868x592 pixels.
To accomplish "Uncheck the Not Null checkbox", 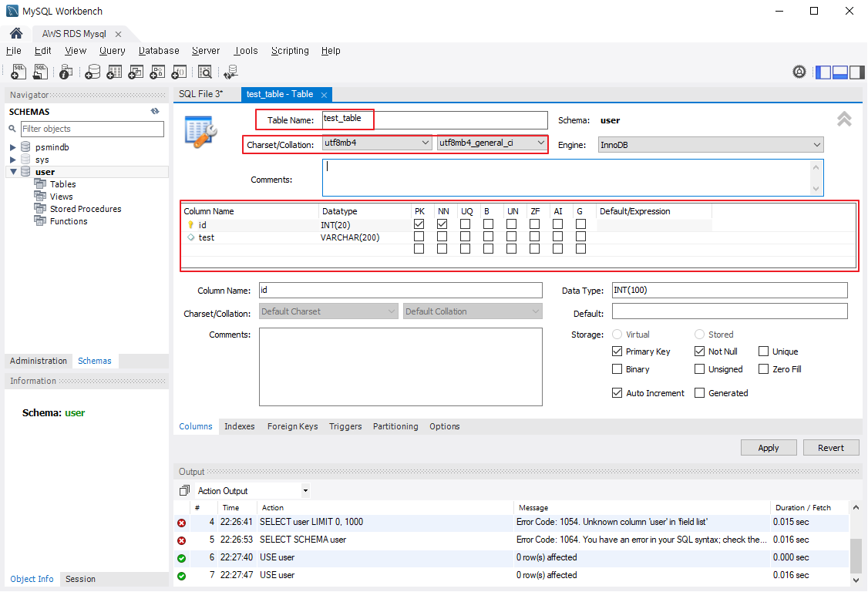I will (700, 351).
